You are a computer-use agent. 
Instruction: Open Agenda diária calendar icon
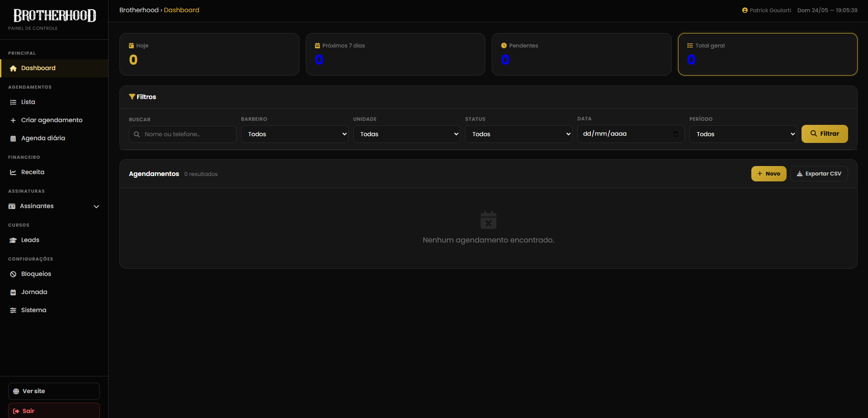pyautogui.click(x=13, y=138)
